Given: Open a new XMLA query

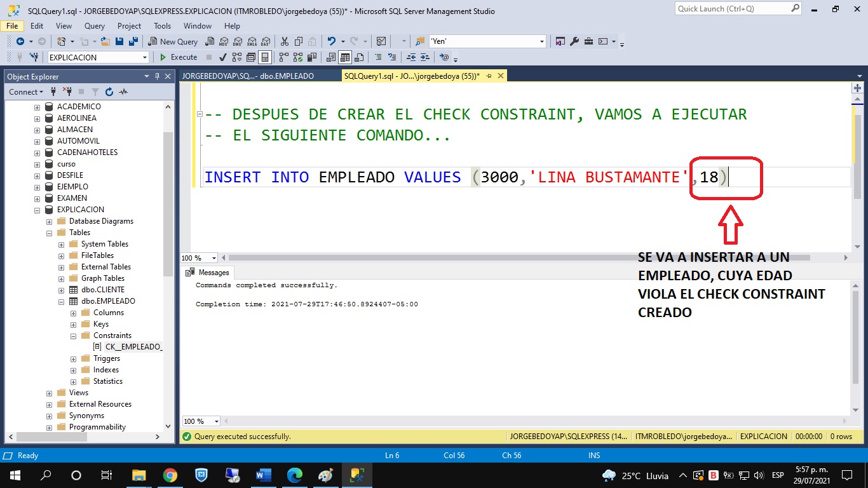Looking at the screenshot, I should 251,41.
